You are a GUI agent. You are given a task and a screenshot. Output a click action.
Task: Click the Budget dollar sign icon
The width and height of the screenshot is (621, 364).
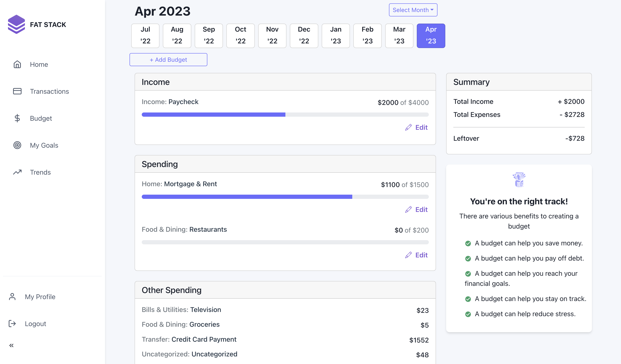(x=17, y=118)
